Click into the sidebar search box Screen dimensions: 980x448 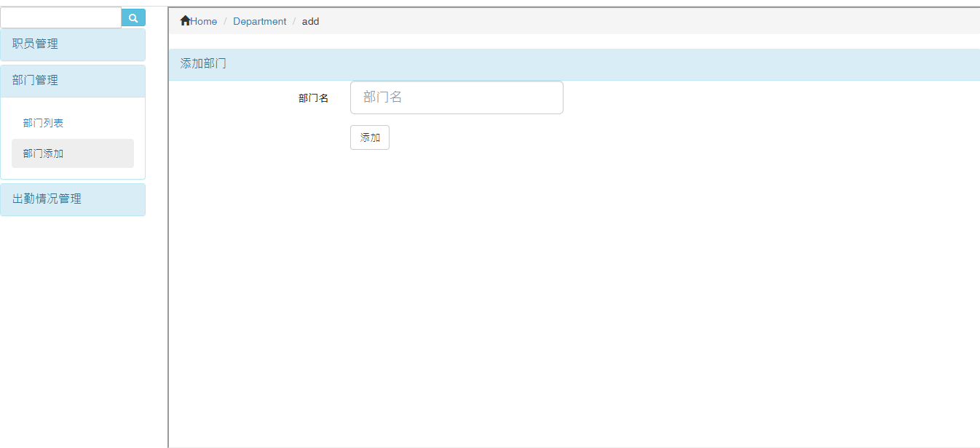[60, 18]
